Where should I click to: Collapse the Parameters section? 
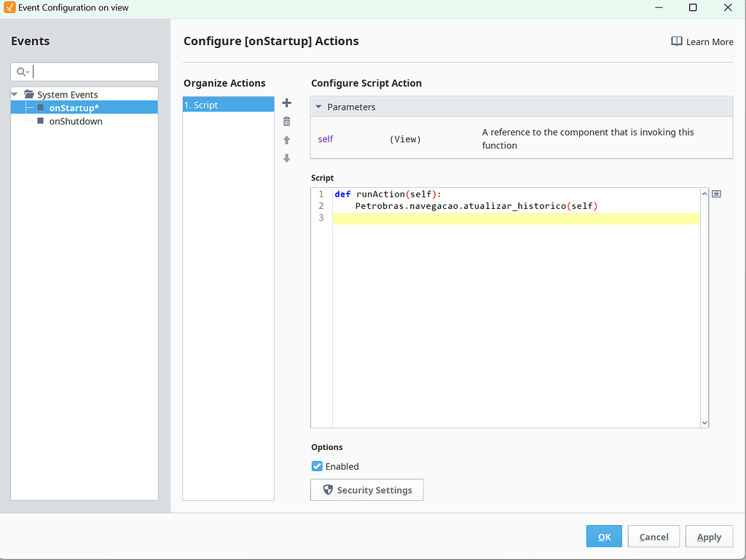[318, 106]
